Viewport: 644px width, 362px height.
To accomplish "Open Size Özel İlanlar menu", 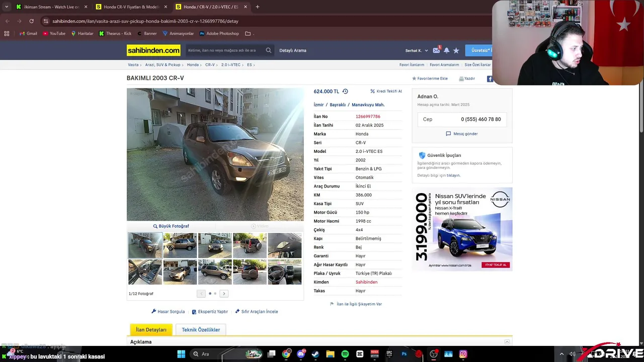I will [x=477, y=65].
